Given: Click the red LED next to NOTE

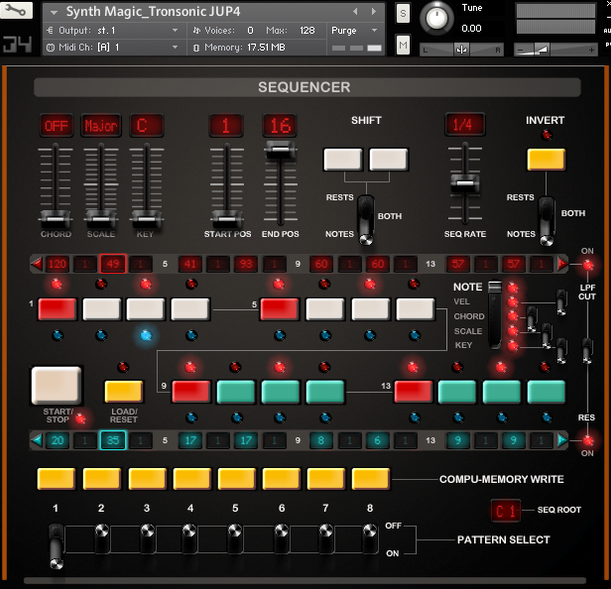Looking at the screenshot, I should 513,288.
